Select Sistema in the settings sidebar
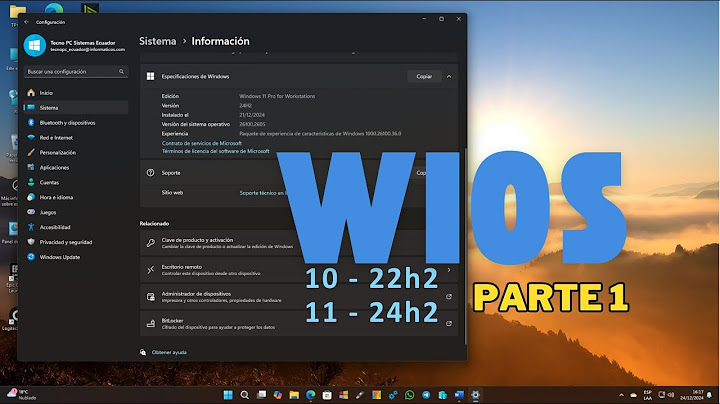720x404 pixels. coord(76,107)
